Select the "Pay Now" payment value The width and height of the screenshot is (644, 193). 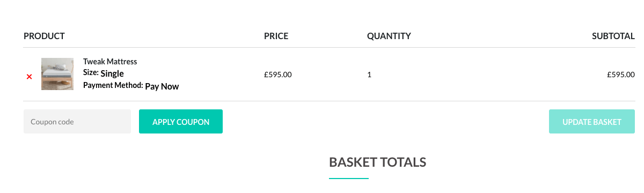click(162, 86)
